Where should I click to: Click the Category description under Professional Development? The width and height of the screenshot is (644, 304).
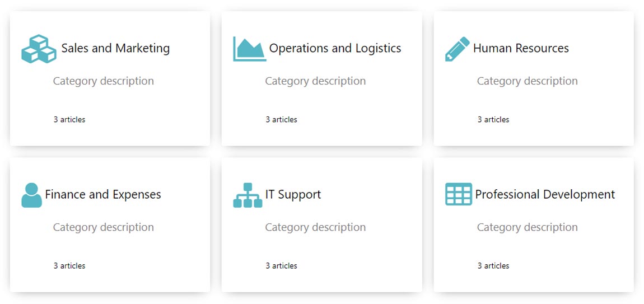point(527,227)
